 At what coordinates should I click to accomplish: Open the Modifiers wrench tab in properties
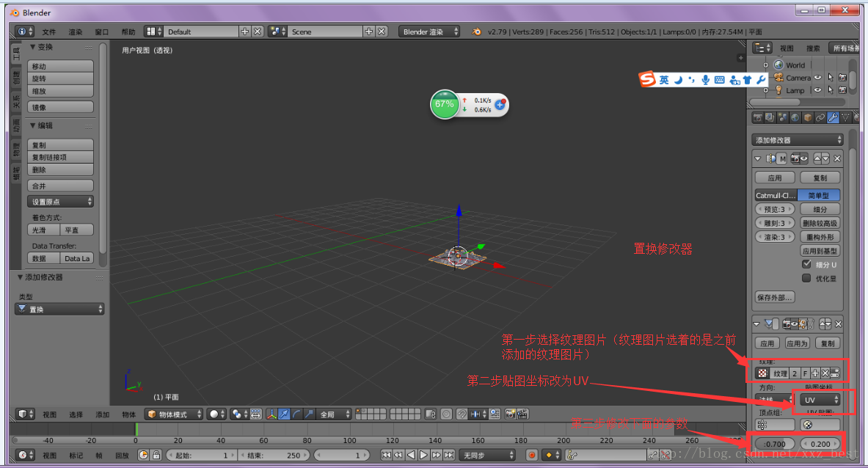pos(833,117)
